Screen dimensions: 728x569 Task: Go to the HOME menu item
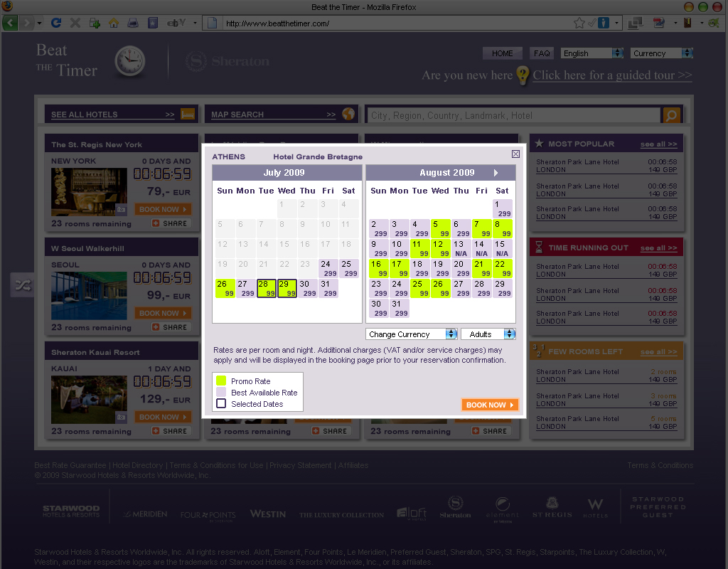tap(503, 53)
